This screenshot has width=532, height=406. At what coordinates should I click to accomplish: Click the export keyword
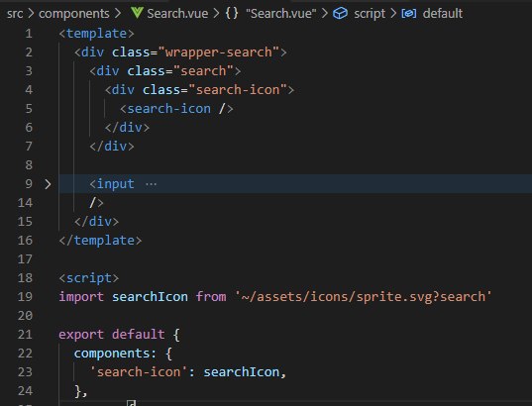click(81, 335)
